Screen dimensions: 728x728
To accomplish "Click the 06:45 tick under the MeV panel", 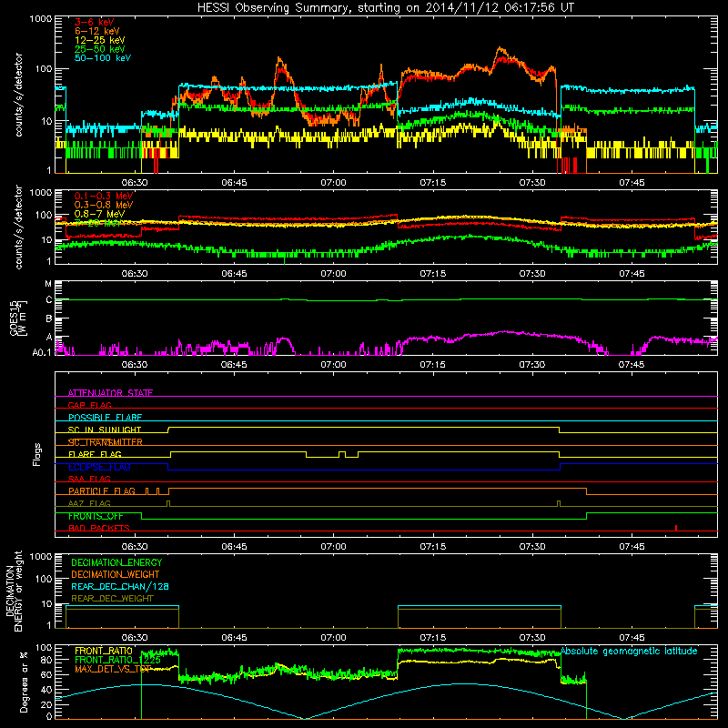I will coord(234,274).
